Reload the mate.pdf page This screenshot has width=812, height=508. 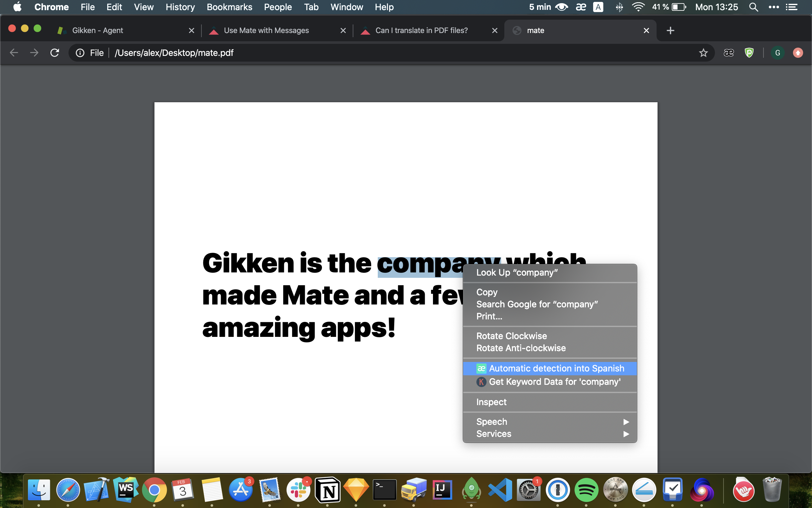pos(55,53)
